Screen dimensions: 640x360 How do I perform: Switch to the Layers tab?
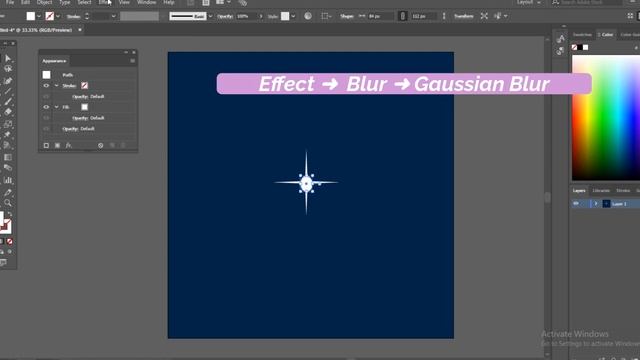point(579,191)
